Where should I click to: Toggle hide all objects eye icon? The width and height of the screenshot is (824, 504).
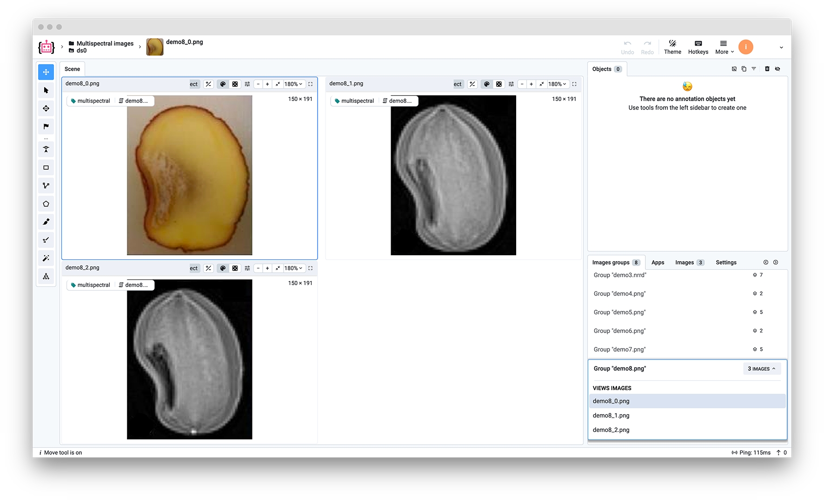(x=777, y=69)
